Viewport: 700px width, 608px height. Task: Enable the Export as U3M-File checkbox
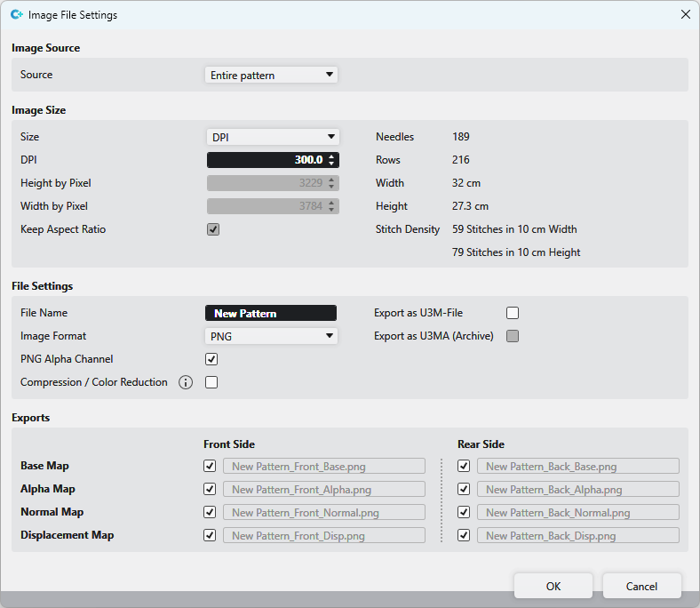[513, 313]
